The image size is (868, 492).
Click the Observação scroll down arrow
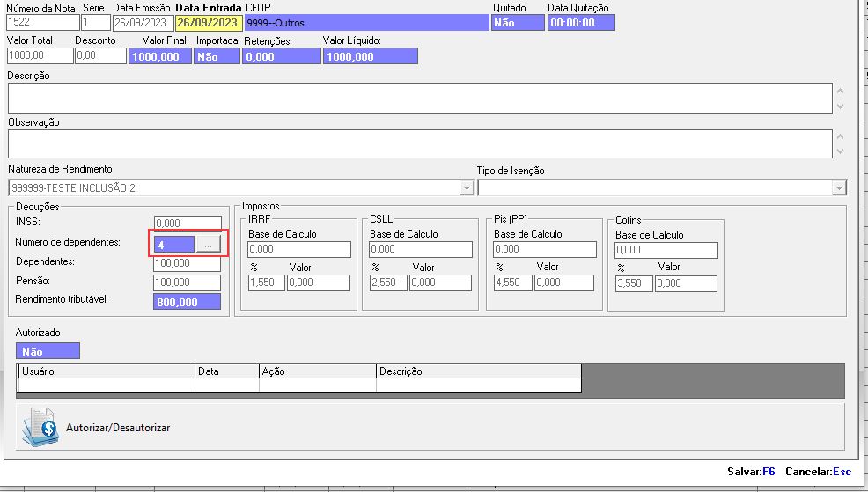pyautogui.click(x=840, y=151)
